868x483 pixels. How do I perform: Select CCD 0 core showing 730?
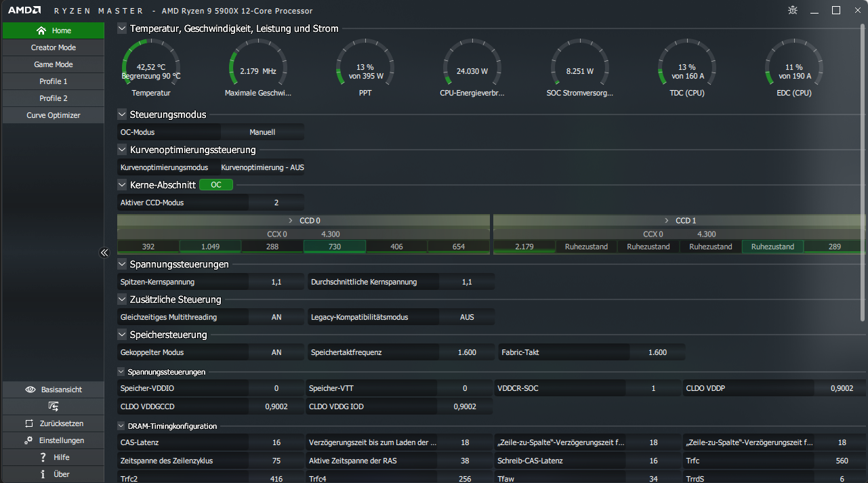point(334,247)
